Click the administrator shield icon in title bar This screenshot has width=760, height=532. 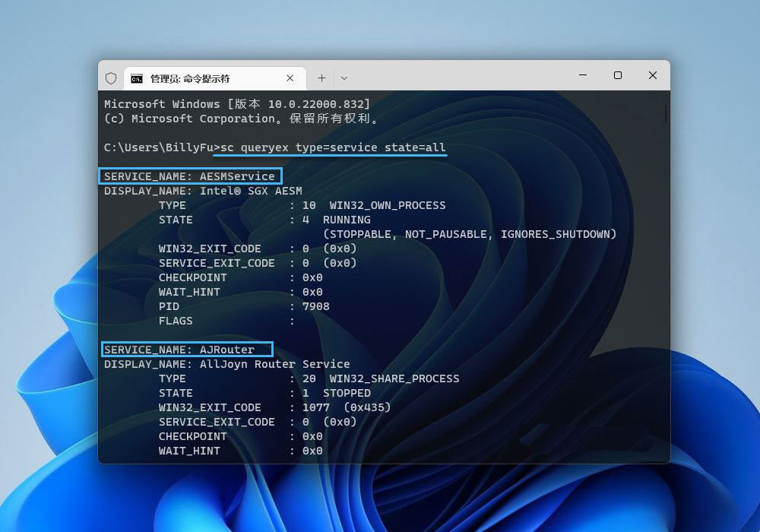click(111, 78)
